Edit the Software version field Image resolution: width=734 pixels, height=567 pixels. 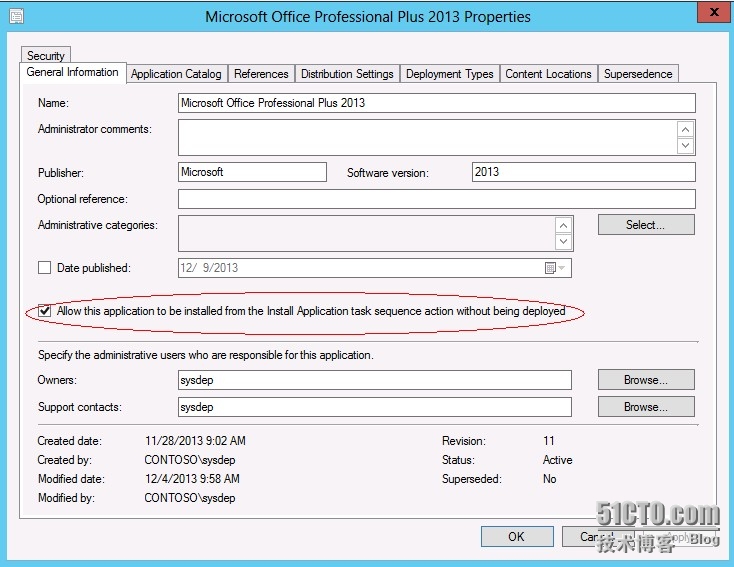(x=584, y=172)
